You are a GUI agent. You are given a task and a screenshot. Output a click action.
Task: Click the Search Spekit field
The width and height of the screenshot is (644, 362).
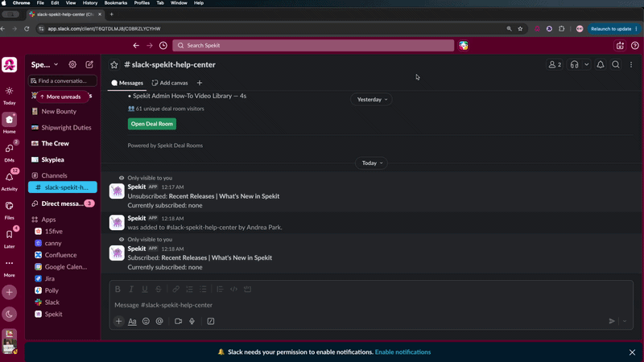pyautogui.click(x=313, y=46)
